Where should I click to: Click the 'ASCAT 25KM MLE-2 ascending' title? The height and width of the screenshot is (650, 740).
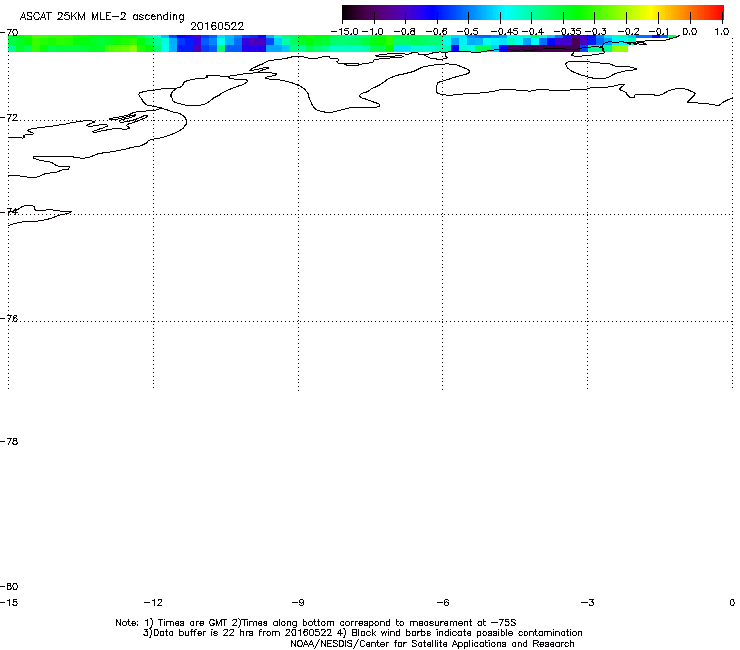click(x=102, y=17)
